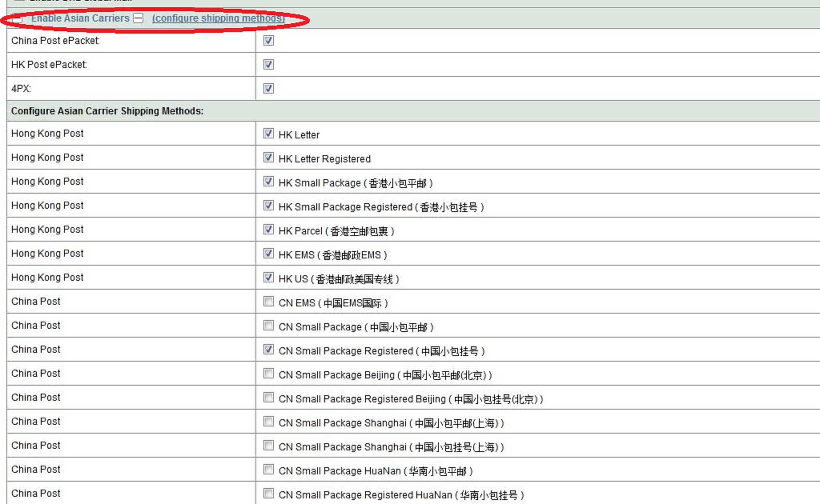This screenshot has width=820, height=504.
Task: Click Hong Kong Post label beside HK Letter Registered
Action: (47, 157)
